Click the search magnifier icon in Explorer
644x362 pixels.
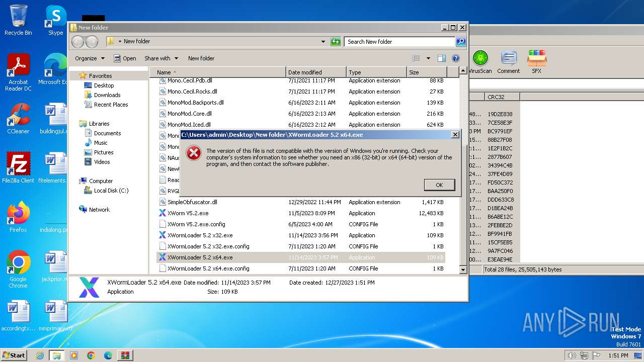[x=460, y=42]
